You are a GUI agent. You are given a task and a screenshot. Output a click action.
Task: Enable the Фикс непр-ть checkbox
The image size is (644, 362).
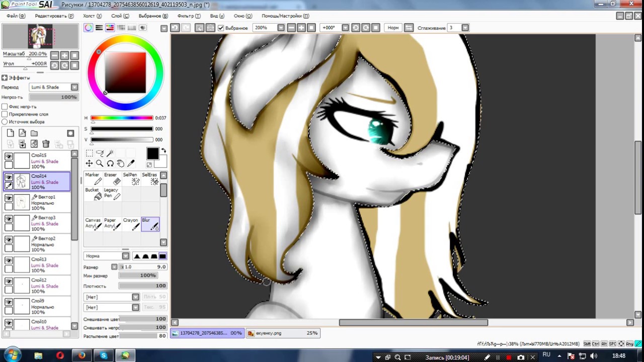coord(5,107)
